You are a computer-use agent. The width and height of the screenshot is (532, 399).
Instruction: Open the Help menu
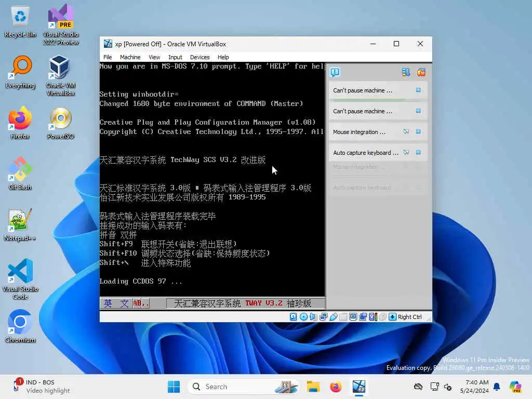(x=223, y=57)
